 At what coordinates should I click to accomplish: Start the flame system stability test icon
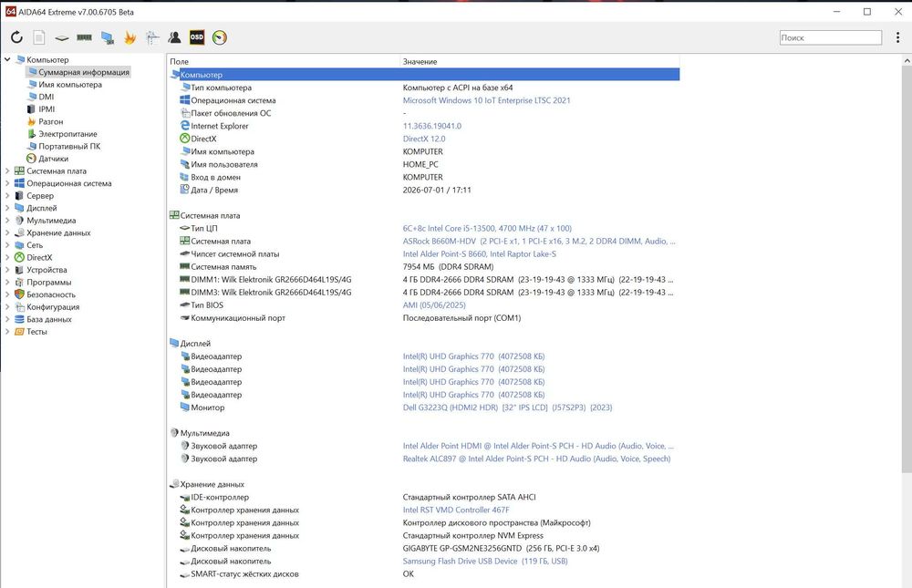click(x=130, y=37)
